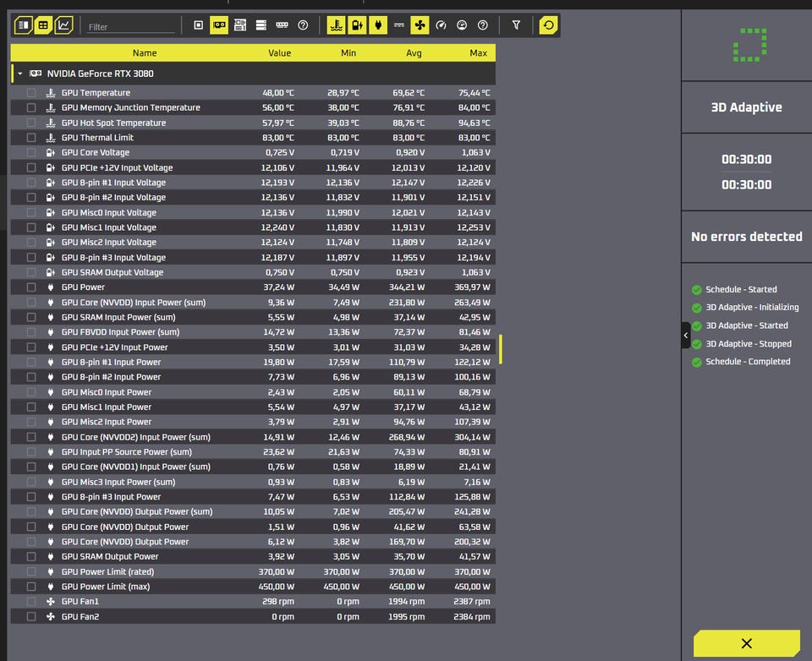Viewport: 812px width, 661px height.
Task: Toggle the fan sensor type filter
Action: (x=420, y=25)
